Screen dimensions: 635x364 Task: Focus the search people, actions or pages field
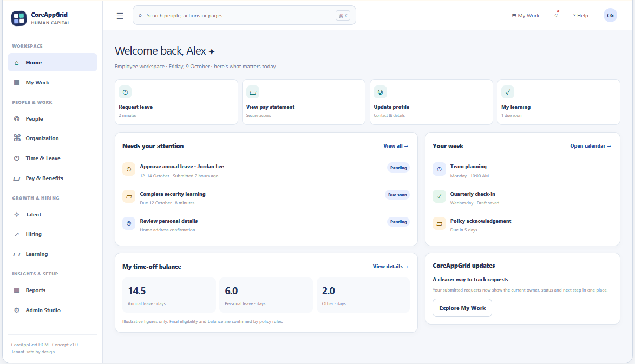coord(244,15)
